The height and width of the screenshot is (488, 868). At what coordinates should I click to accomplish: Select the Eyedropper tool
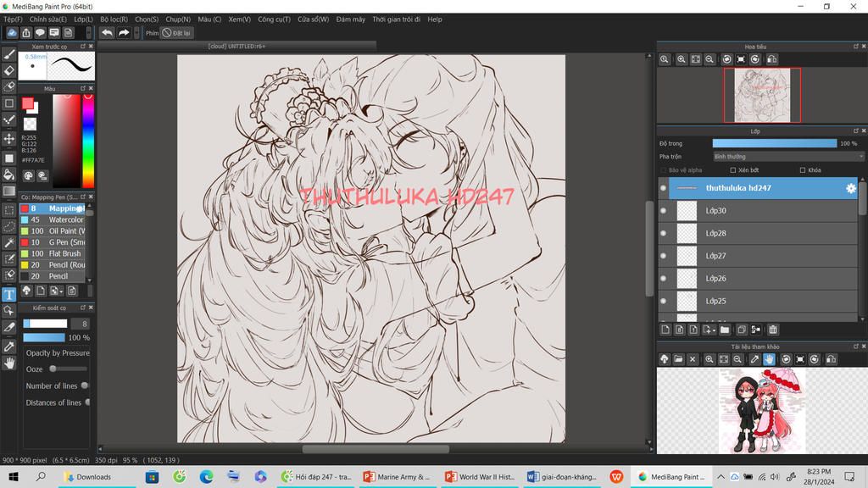[8, 347]
